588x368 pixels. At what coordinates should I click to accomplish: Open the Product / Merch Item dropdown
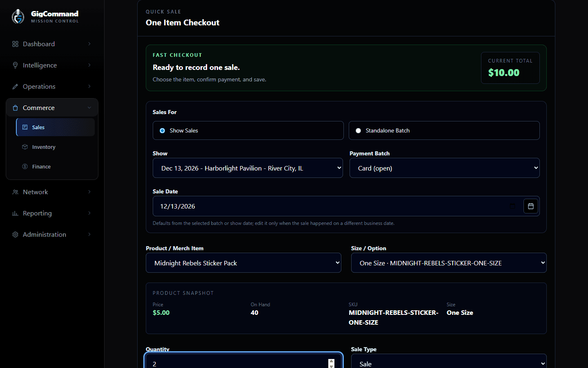click(243, 263)
